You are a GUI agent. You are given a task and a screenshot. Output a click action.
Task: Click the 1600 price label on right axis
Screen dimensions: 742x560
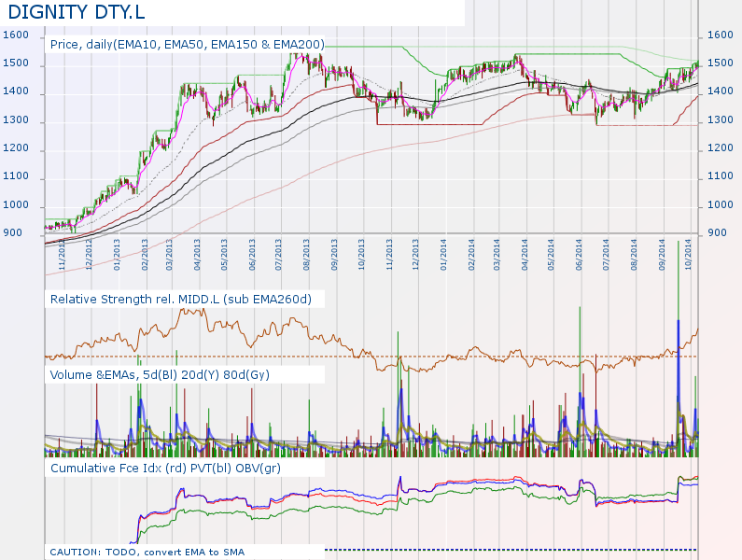point(721,35)
